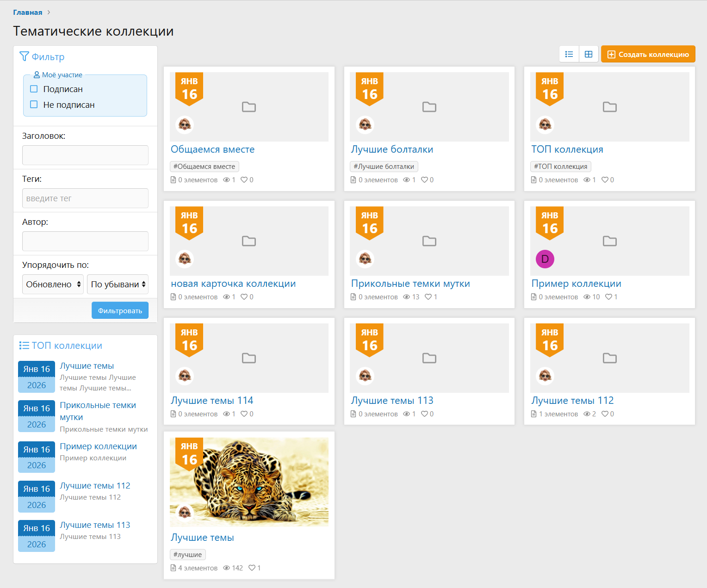Click the 'Теги' input field
Image resolution: width=707 pixels, height=588 pixels.
tap(85, 198)
